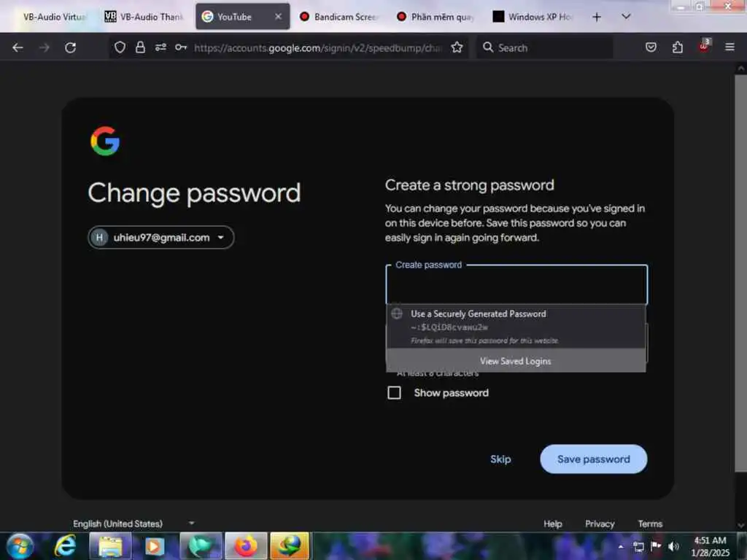
Task: Bookmark this page with the star
Action: tap(457, 47)
